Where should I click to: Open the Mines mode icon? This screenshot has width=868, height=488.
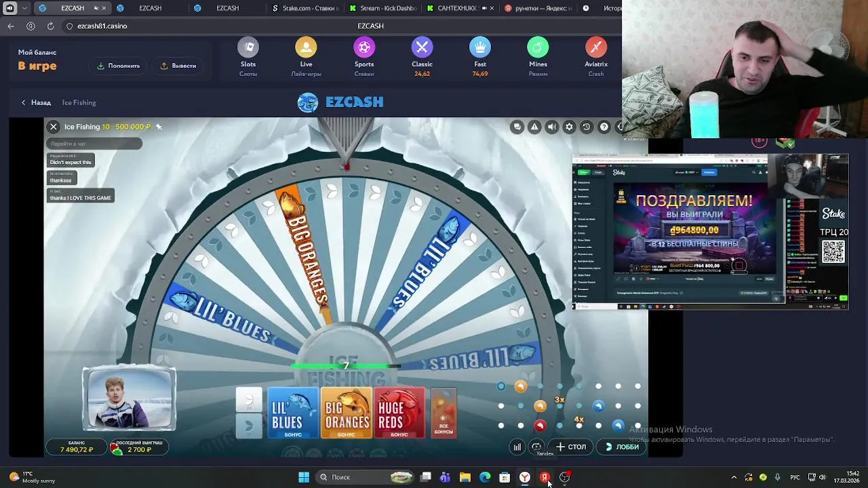[538, 47]
